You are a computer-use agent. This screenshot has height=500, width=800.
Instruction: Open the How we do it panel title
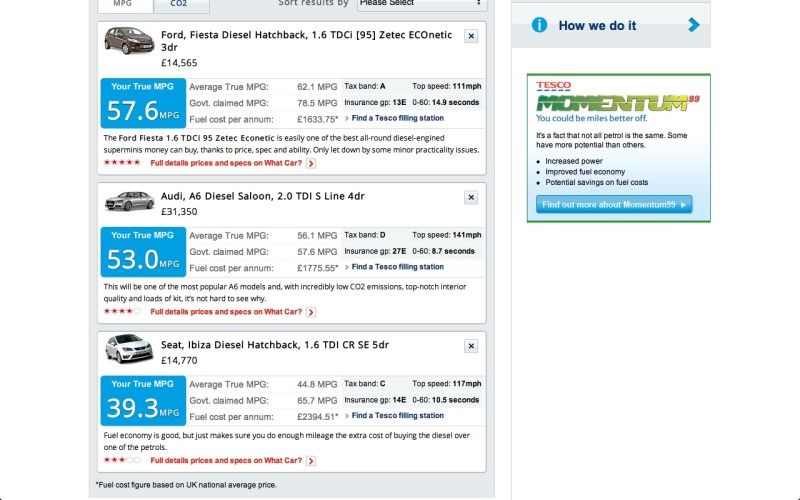click(x=597, y=26)
